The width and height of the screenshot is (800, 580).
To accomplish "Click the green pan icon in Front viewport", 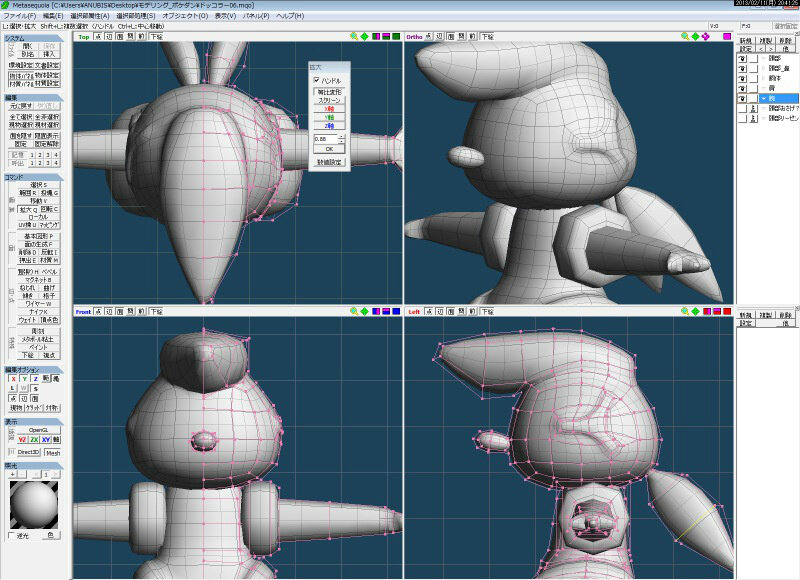I will pyautogui.click(x=365, y=311).
